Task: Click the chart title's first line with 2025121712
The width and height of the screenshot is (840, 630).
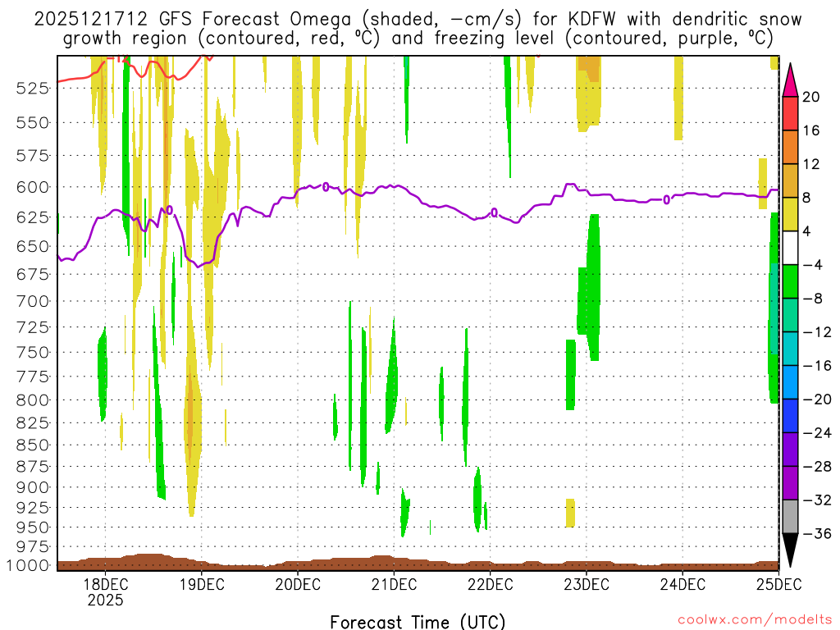Action: point(418,20)
